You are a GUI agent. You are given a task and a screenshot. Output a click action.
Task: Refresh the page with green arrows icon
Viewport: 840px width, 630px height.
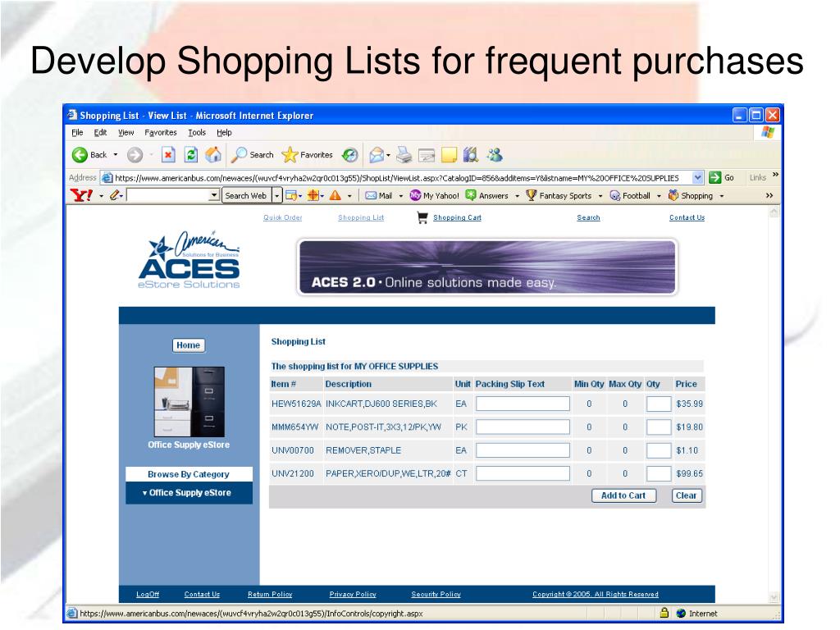pos(190,155)
